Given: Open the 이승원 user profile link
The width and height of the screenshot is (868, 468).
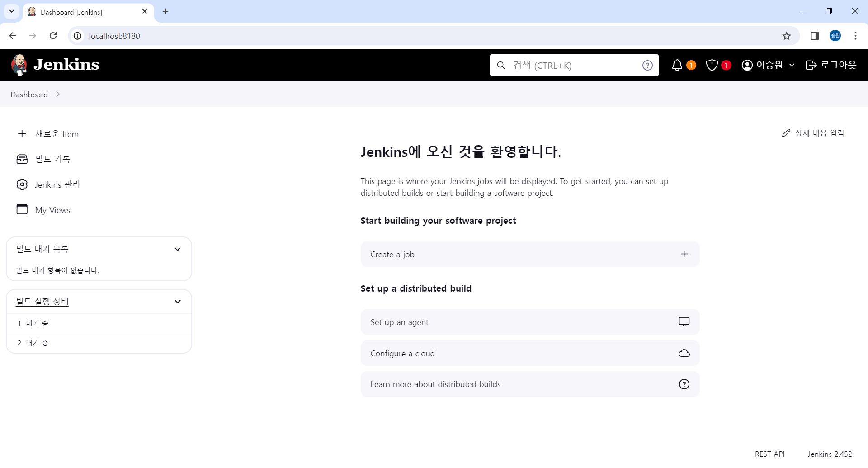Looking at the screenshot, I should point(769,65).
